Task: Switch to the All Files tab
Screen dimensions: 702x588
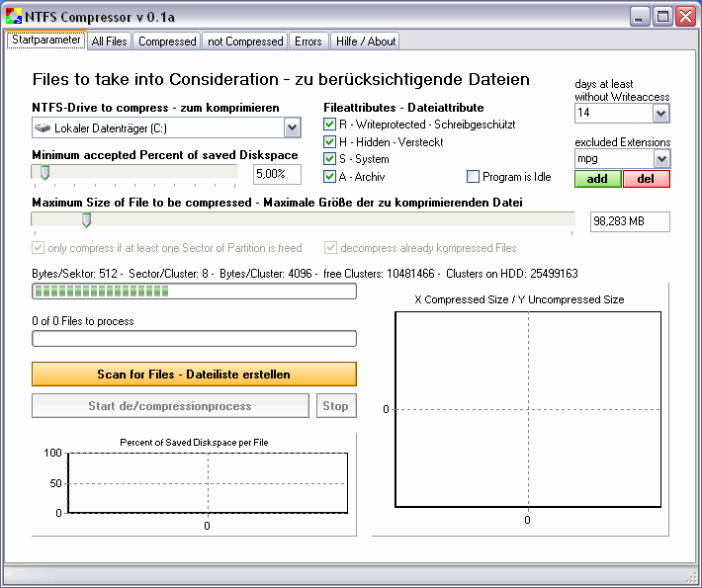Action: 109,42
